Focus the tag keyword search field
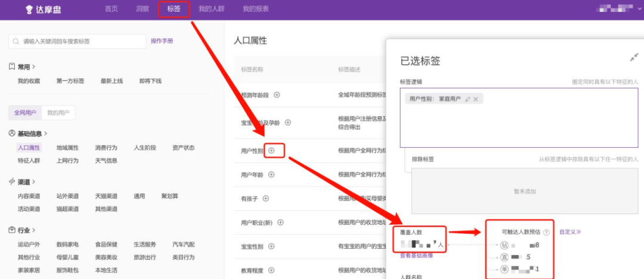Screen dimensions: 644x279 tap(77, 42)
